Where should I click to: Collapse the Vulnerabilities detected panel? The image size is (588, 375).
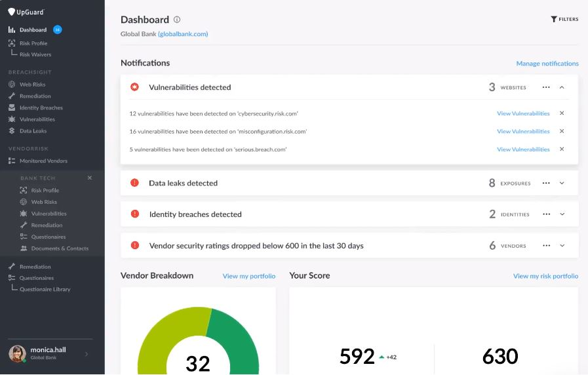pyautogui.click(x=562, y=87)
